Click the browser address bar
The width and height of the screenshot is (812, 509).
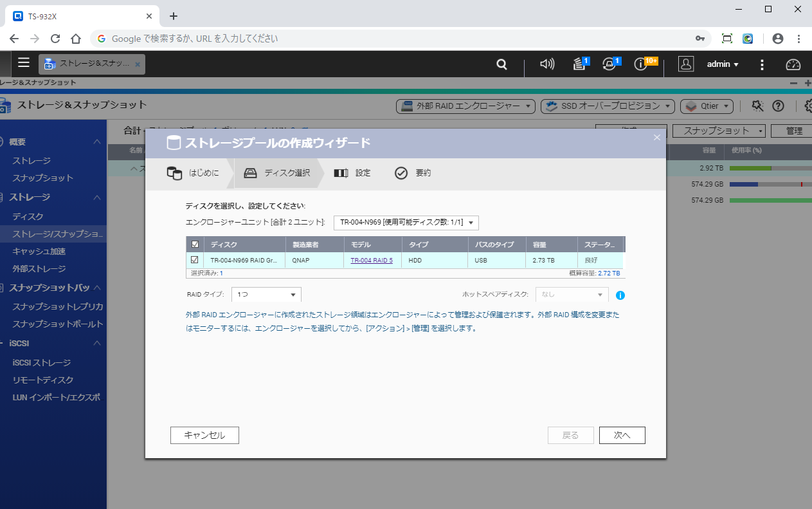click(399, 39)
